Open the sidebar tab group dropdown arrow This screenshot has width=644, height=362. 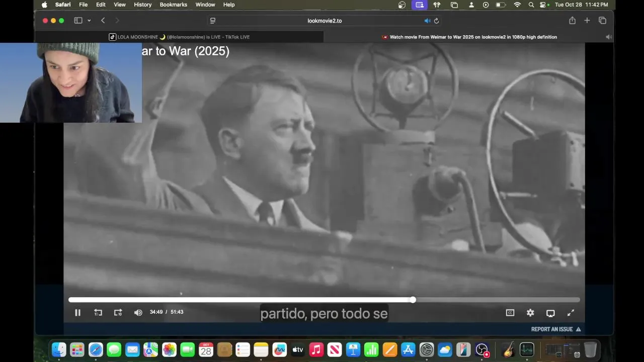(89, 21)
